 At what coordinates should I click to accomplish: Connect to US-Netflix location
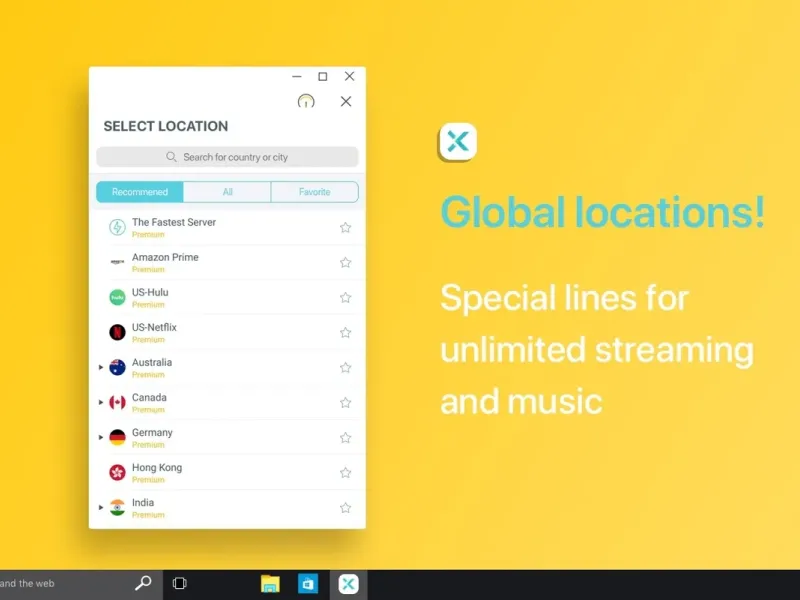[x=228, y=333]
